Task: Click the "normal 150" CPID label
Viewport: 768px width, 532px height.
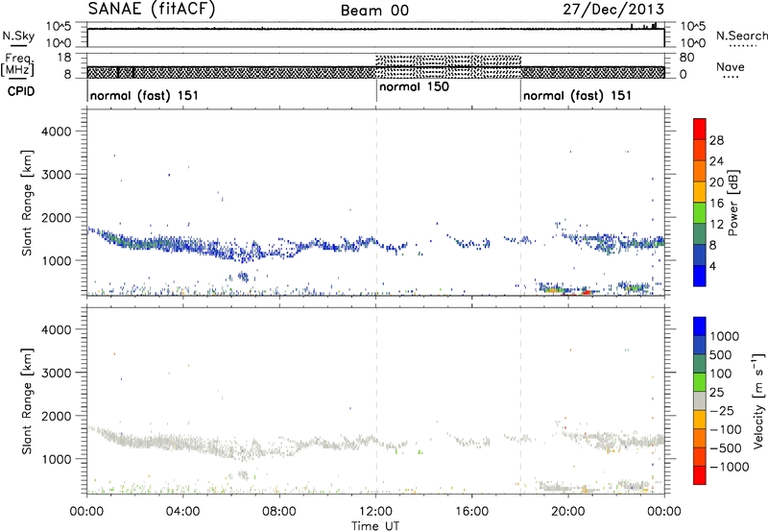Action: coord(414,87)
